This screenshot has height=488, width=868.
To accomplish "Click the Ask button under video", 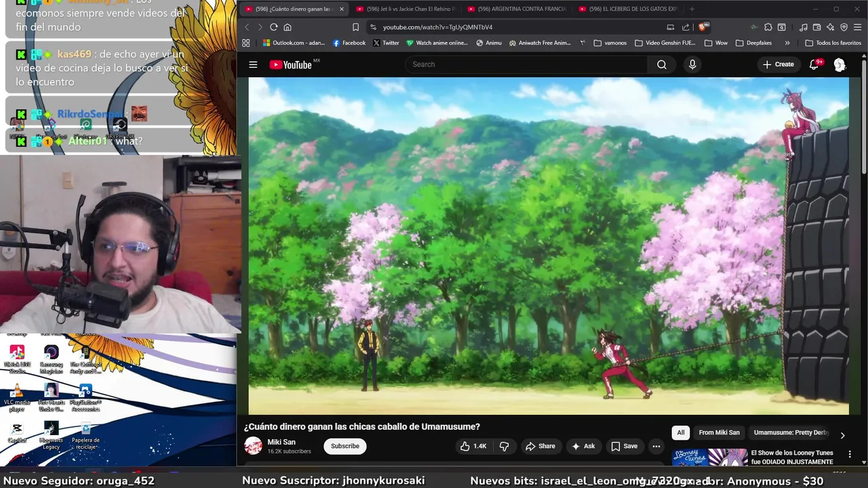I will pos(583,446).
